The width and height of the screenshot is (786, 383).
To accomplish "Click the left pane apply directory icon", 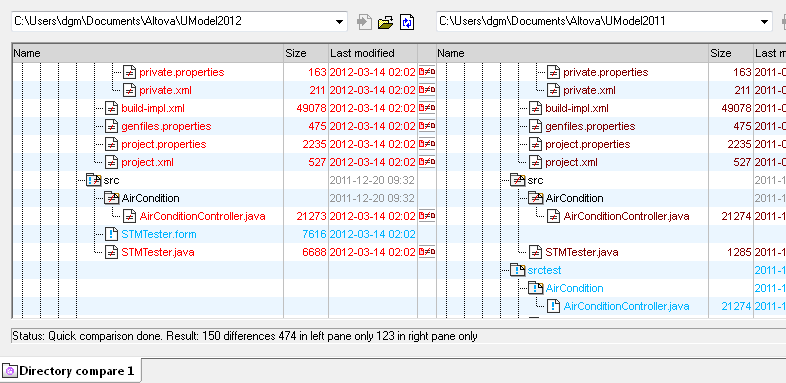I will click(364, 23).
